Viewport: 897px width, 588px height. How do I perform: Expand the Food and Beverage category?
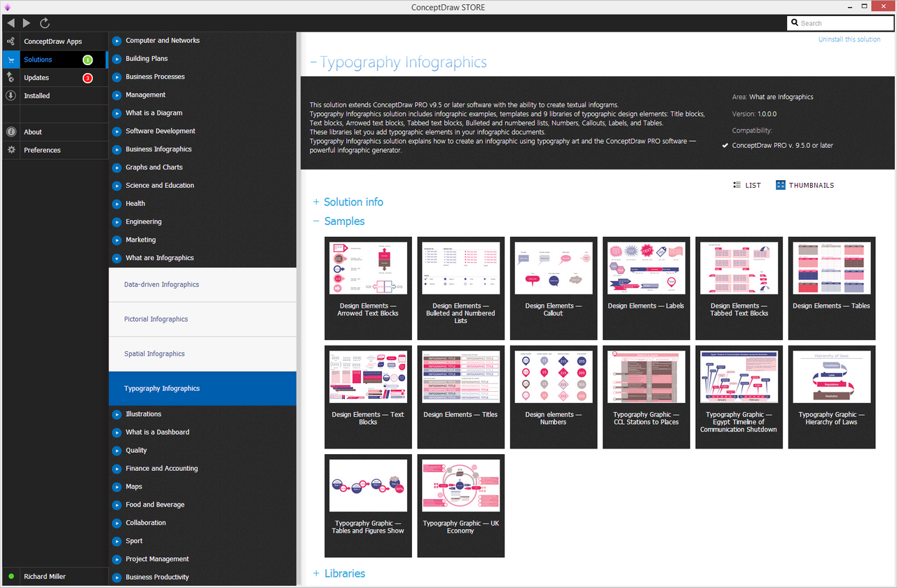pyautogui.click(x=117, y=505)
